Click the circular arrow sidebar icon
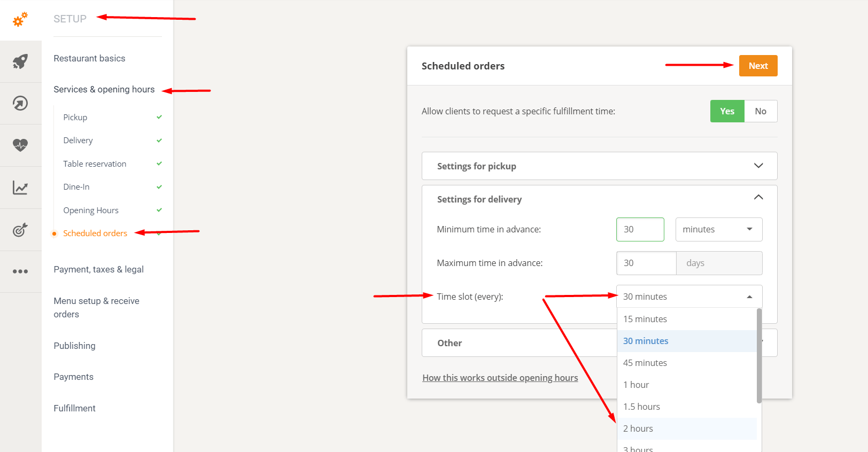Viewport: 868px width, 452px height. tap(20, 103)
